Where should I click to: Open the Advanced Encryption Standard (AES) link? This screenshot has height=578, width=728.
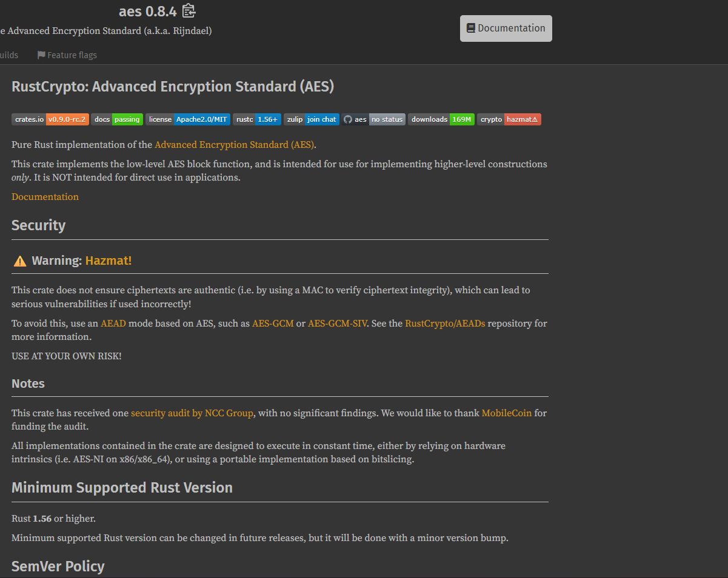tap(235, 145)
